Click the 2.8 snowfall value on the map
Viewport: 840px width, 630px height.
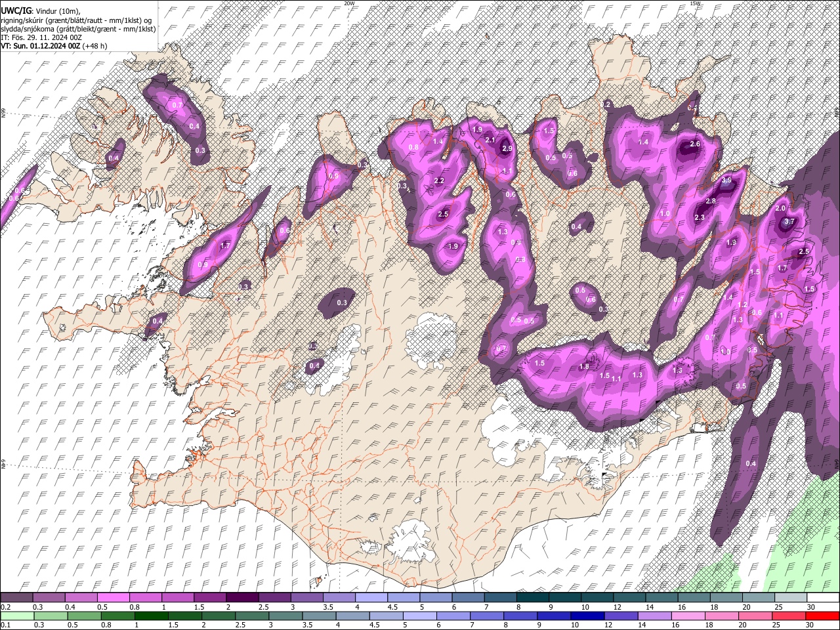click(711, 201)
